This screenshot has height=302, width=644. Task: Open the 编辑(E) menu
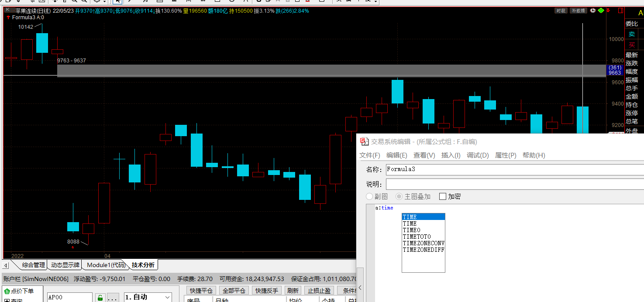click(x=397, y=155)
